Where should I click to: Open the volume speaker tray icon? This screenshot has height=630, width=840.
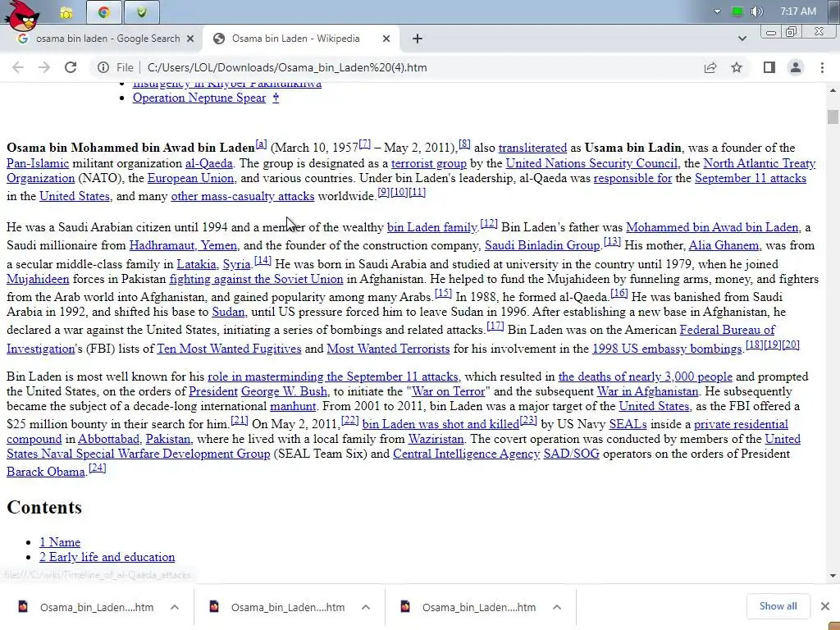756,11
